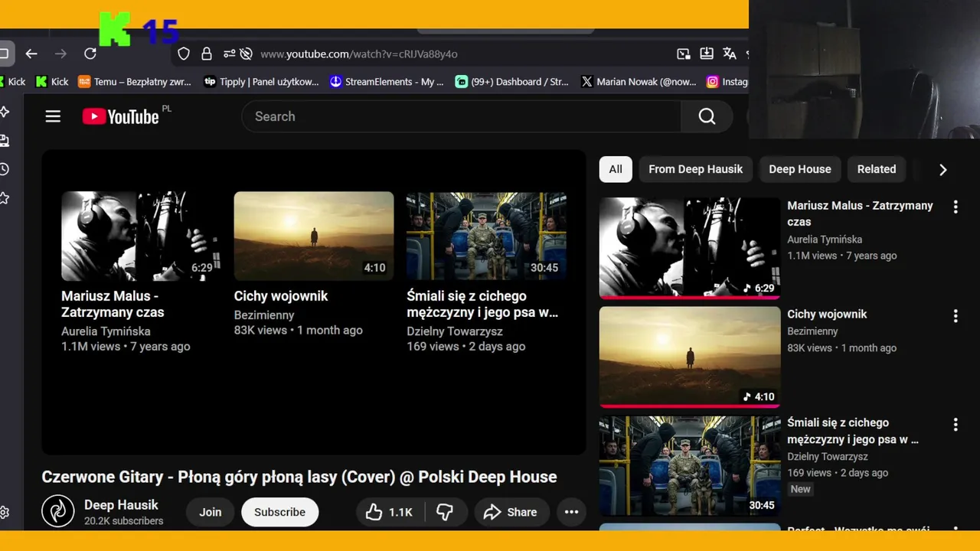Viewport: 980px width, 551px height.
Task: Open options menu for Mariusz Malus sidebar video
Action: [x=955, y=207]
